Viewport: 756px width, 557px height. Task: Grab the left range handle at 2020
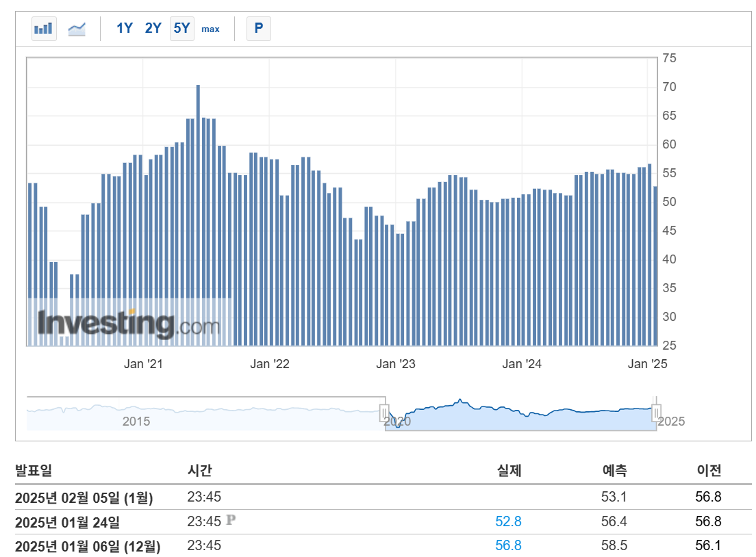coord(384,413)
